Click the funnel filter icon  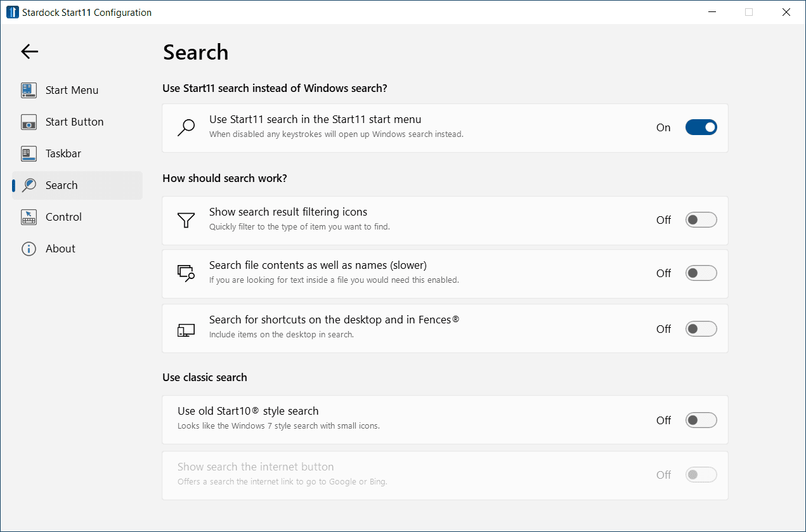coord(186,220)
